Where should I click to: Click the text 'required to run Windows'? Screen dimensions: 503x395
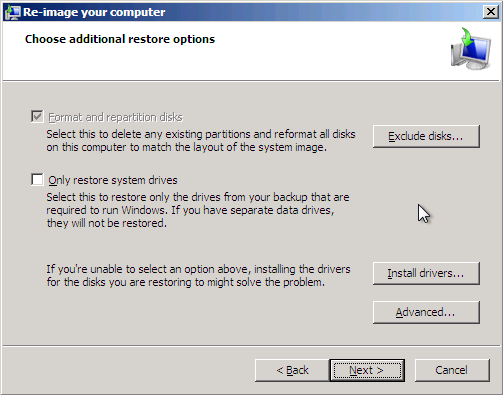(106, 210)
